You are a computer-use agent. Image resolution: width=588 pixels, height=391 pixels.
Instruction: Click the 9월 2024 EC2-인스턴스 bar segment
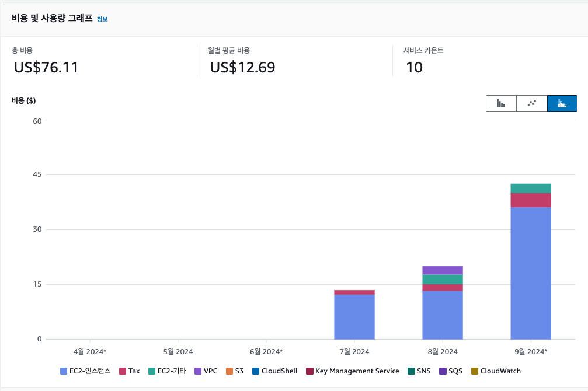click(531, 273)
